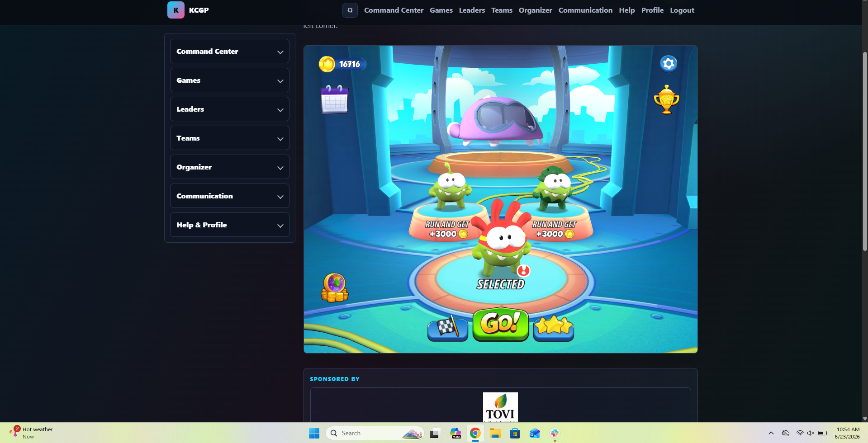Click the Logout link
The image size is (868, 443).
point(682,10)
